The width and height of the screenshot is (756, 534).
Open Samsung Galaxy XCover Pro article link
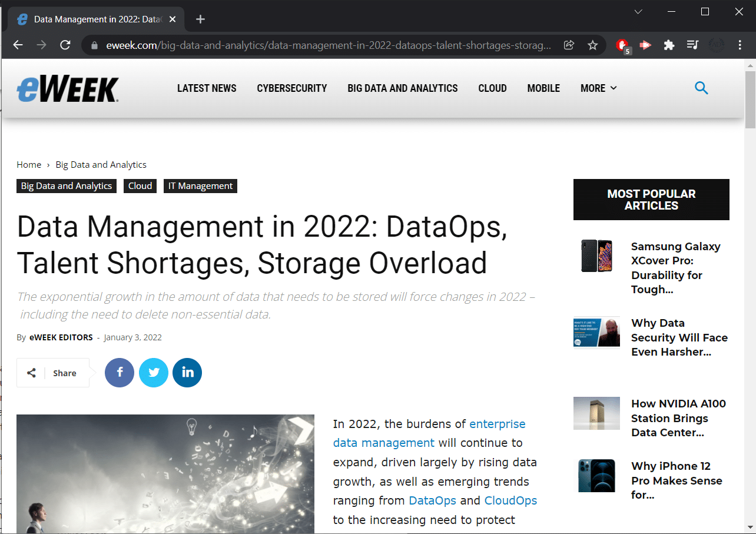676,268
